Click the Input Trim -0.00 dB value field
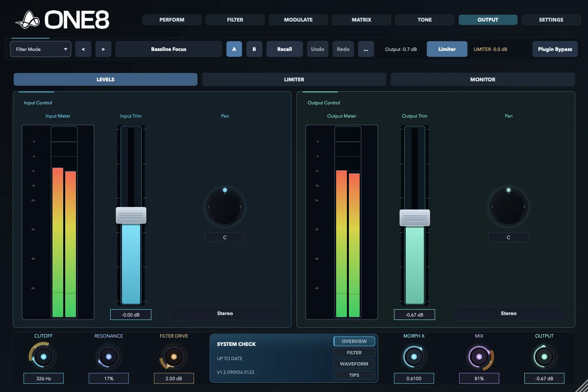 (131, 315)
